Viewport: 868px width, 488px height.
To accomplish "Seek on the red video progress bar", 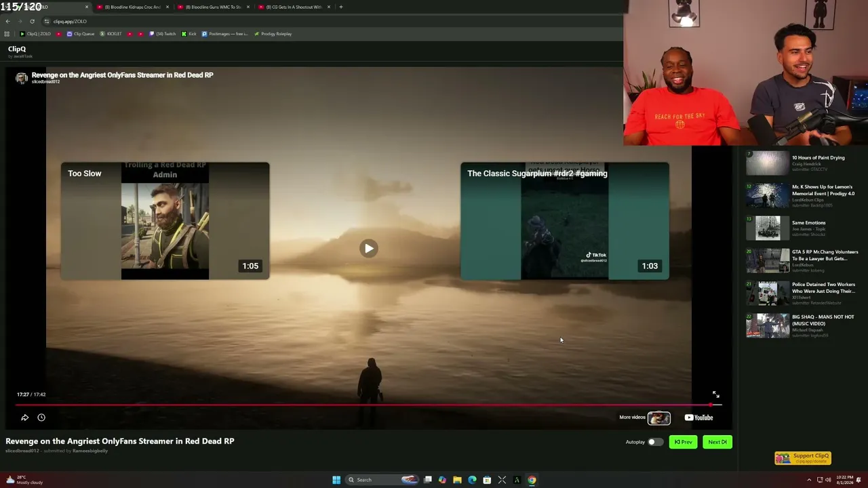I will pos(368,405).
